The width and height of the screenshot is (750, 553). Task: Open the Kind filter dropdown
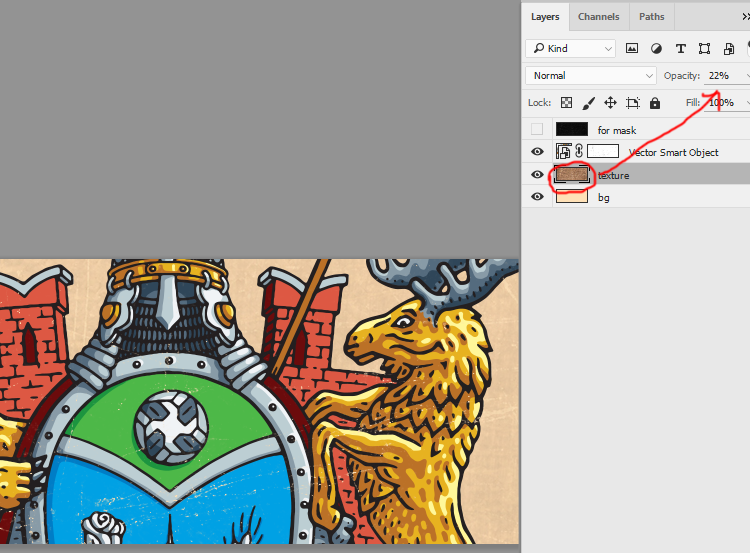(x=571, y=48)
